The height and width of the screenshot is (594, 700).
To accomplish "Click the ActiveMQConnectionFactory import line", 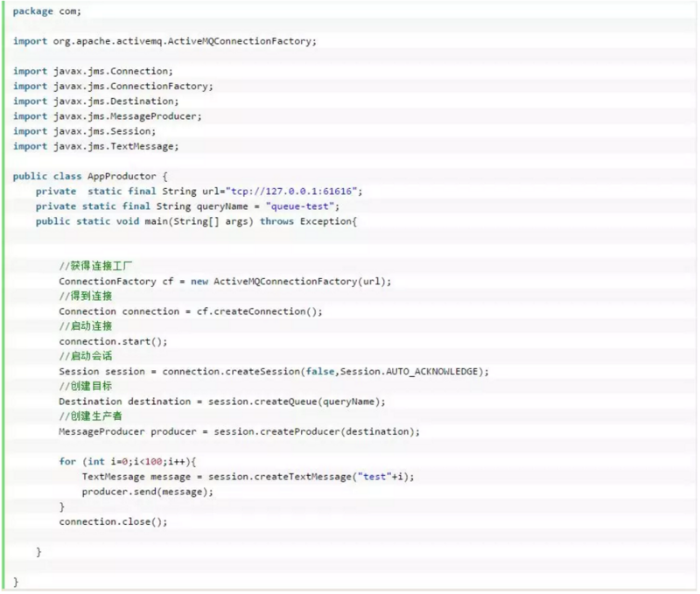I will click(164, 41).
